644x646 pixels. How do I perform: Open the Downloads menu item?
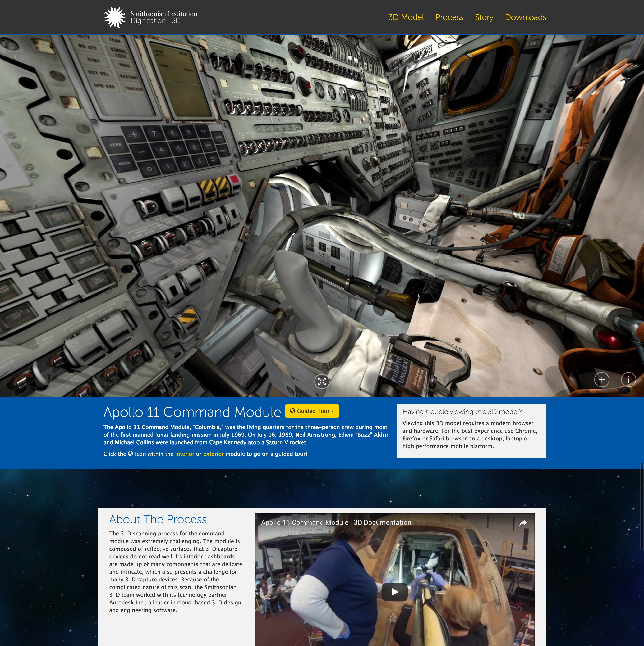tap(525, 17)
